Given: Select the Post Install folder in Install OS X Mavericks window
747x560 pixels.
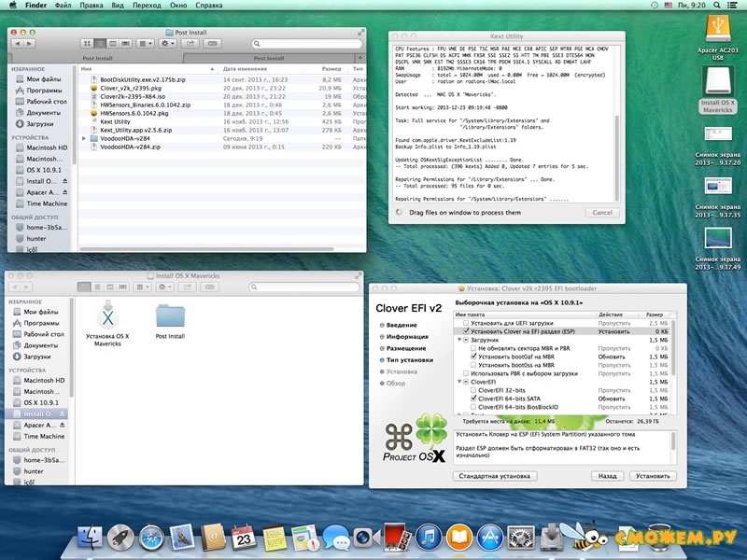Looking at the screenshot, I should click(170, 321).
